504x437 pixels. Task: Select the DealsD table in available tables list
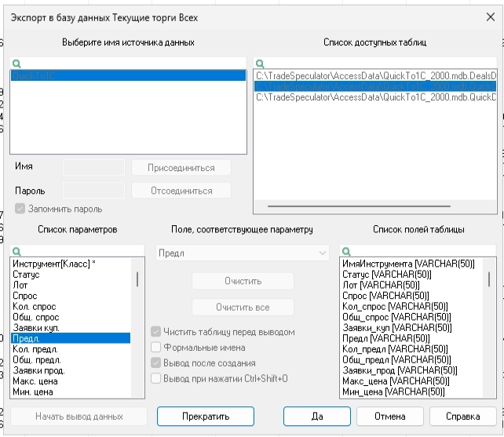375,75
